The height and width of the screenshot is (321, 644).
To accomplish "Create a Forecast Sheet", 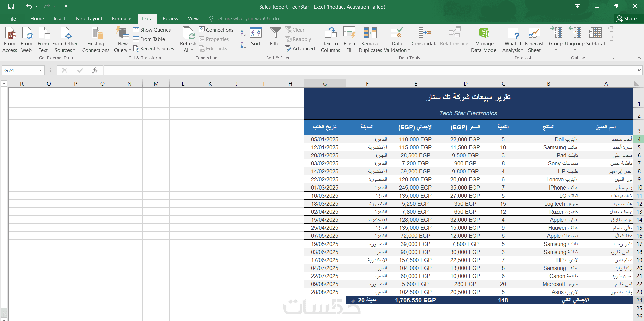I will 534,40.
